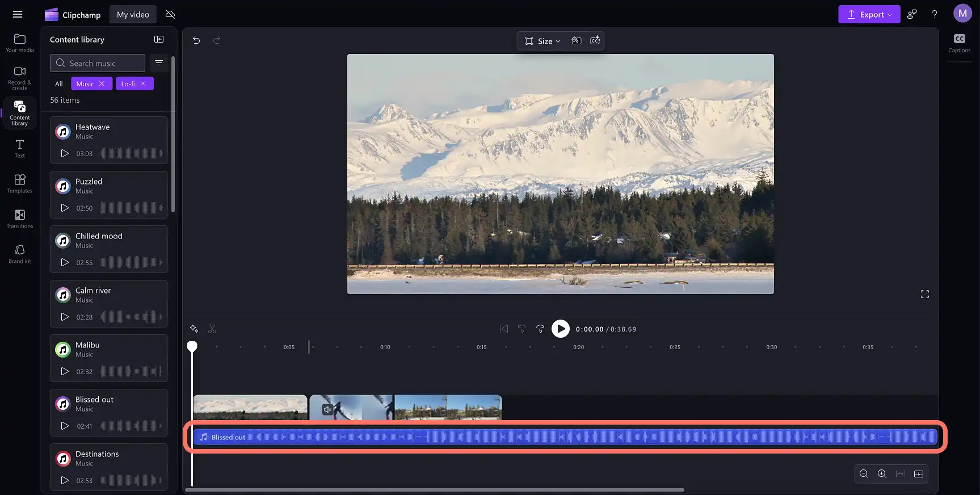980x495 pixels.
Task: Open the hamburger main menu
Action: [x=18, y=14]
